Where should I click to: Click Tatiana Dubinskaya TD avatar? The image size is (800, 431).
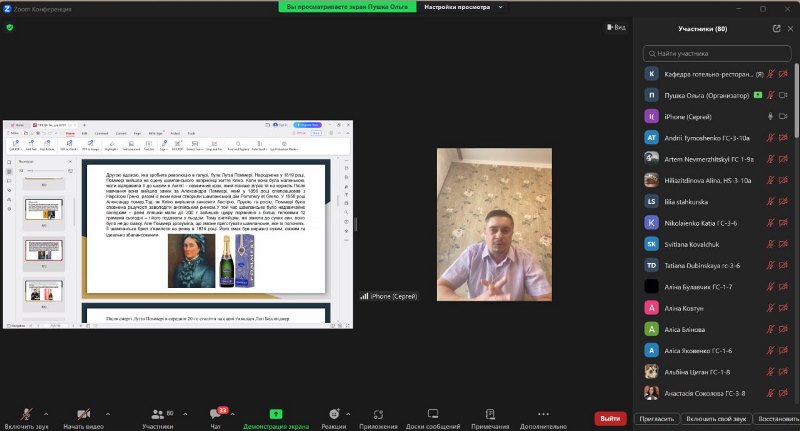pos(651,265)
